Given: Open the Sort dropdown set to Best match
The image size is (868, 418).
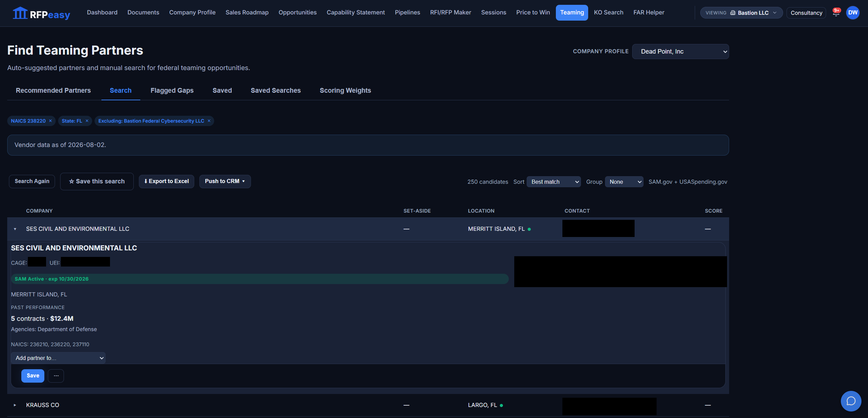Looking at the screenshot, I should point(553,182).
